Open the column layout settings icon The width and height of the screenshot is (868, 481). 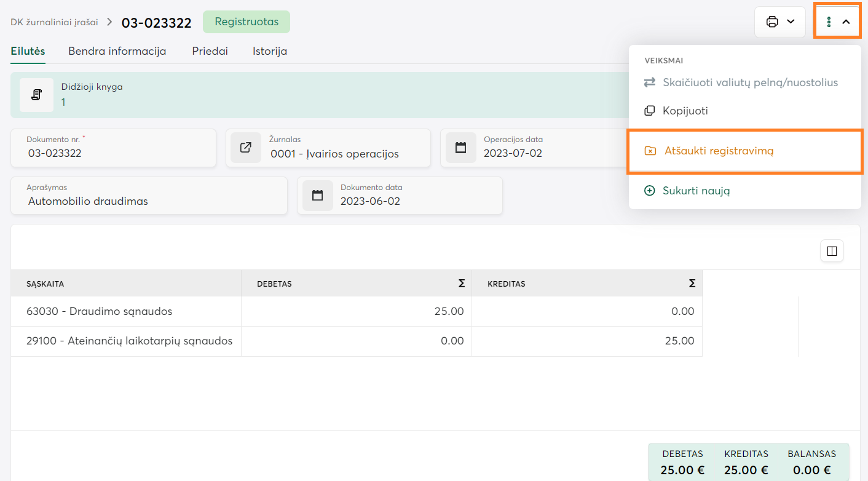tap(832, 251)
